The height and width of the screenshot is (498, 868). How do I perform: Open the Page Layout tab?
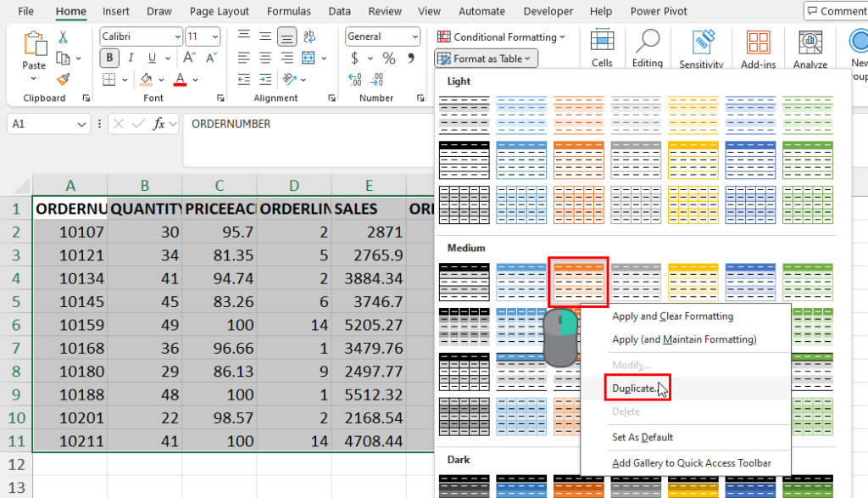(x=220, y=11)
